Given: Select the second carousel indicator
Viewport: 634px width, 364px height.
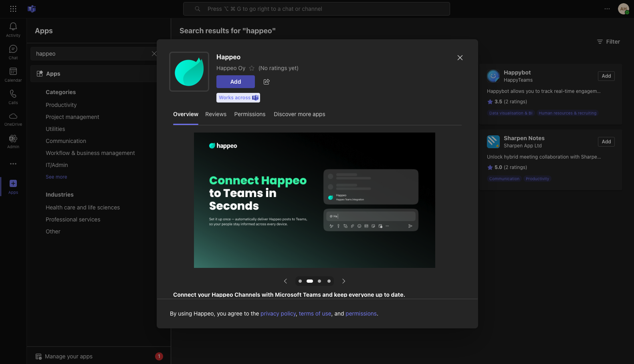Looking at the screenshot, I should [310, 281].
